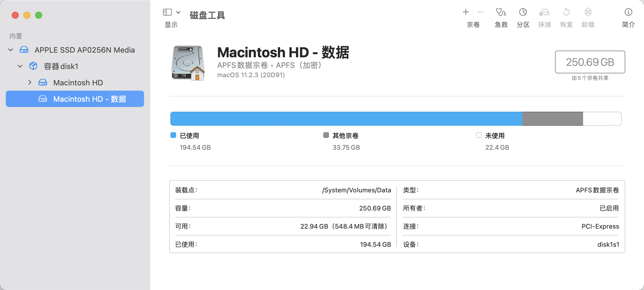
Task: Open Info (简介) circle icon
Action: point(628,12)
